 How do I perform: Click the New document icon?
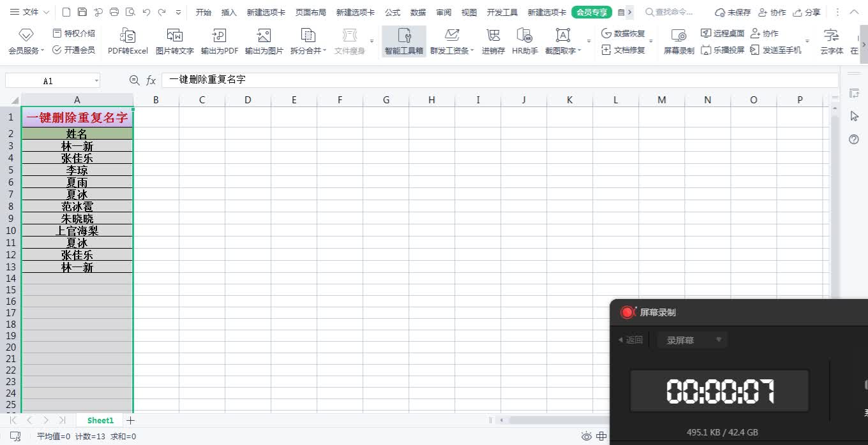pyautogui.click(x=66, y=12)
